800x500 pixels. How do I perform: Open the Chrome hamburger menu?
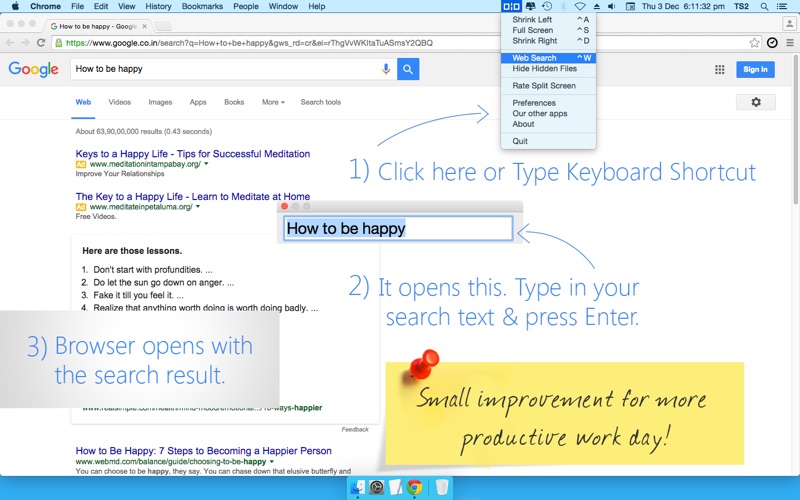click(788, 43)
